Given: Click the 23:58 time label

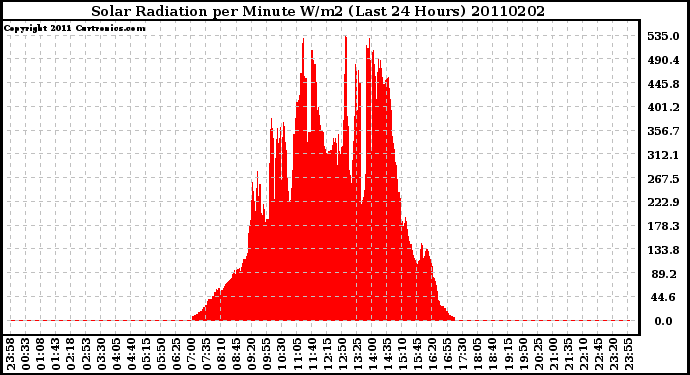Looking at the screenshot, I should tap(11, 355).
